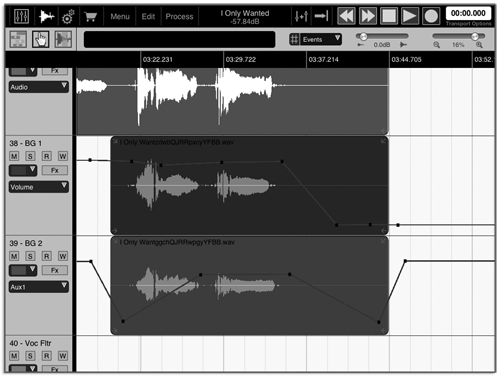Click the fade-in arrow right of 0.0dB

click(403, 45)
